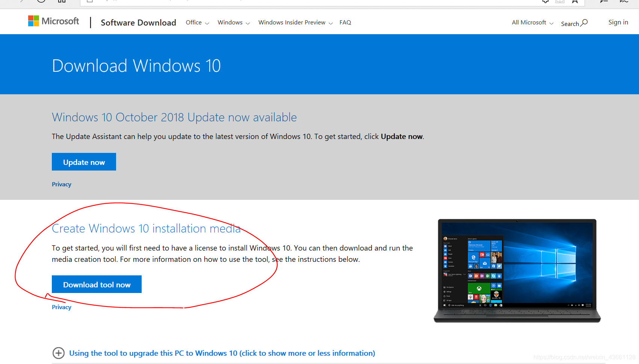Click the paragraph starting 'The Update Assistant can help'

(238, 136)
